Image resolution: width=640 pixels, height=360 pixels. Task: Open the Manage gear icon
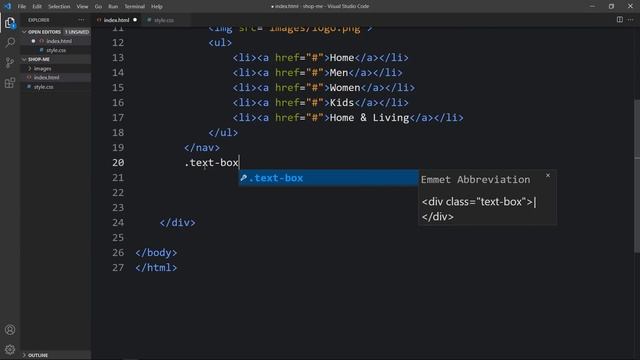(x=10, y=349)
